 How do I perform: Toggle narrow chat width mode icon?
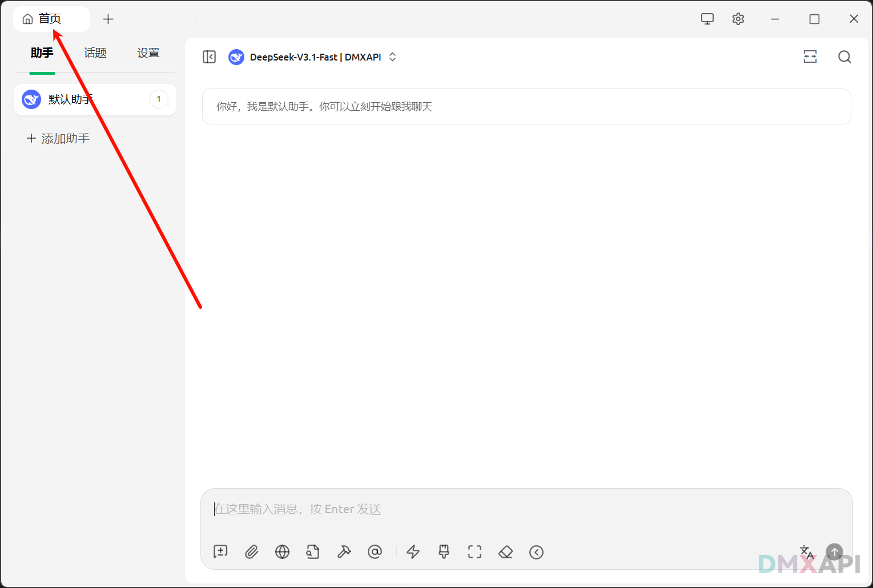(810, 57)
